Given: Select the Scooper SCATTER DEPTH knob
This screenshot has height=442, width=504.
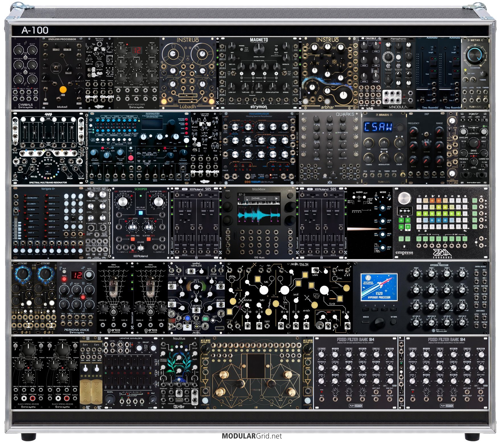Looking at the screenshot, I should point(123,202).
